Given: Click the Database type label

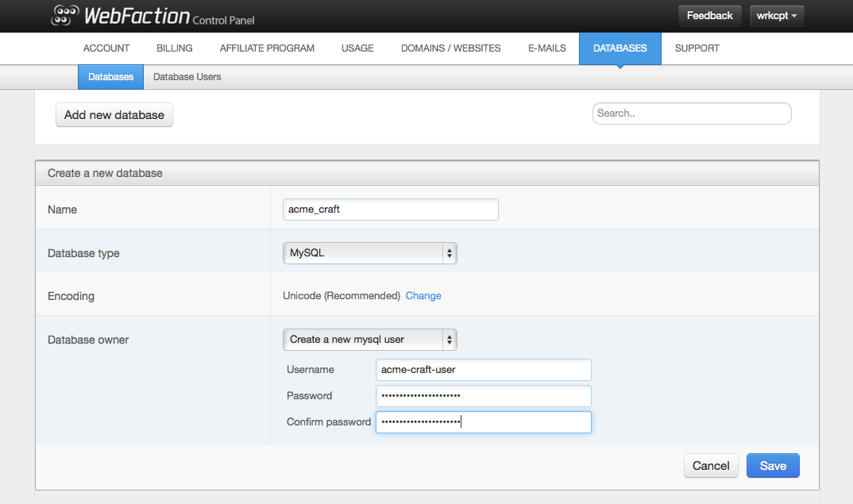Looking at the screenshot, I should click(83, 253).
